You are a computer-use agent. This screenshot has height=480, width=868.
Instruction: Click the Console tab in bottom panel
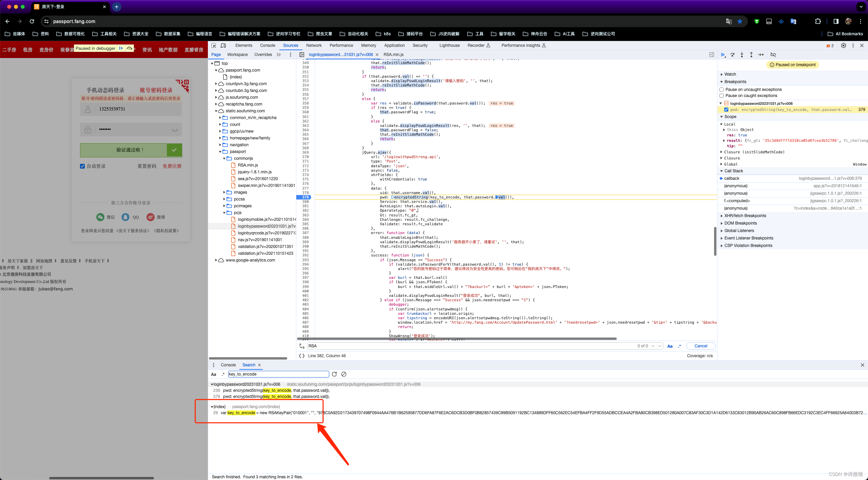(228, 365)
